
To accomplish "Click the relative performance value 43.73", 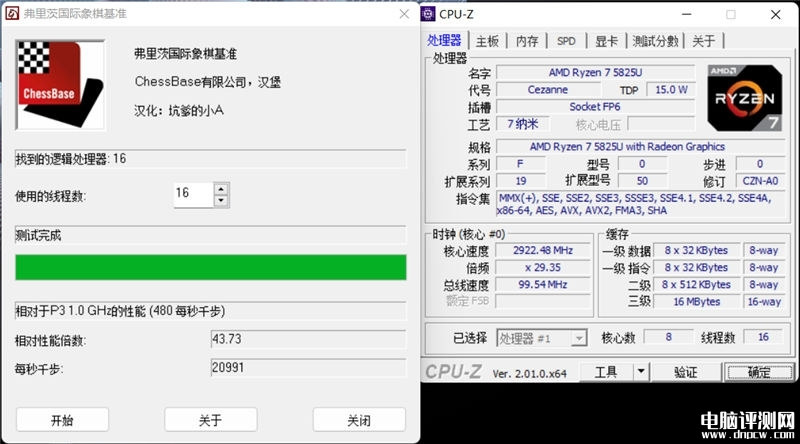I will [308, 339].
